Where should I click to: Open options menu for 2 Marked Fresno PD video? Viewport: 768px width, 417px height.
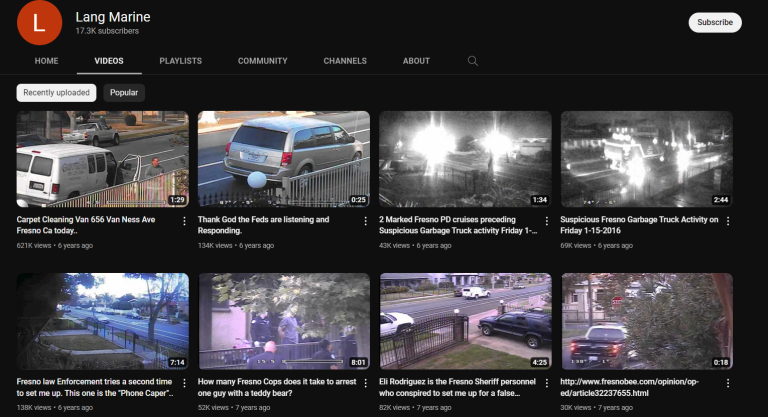tap(547, 221)
